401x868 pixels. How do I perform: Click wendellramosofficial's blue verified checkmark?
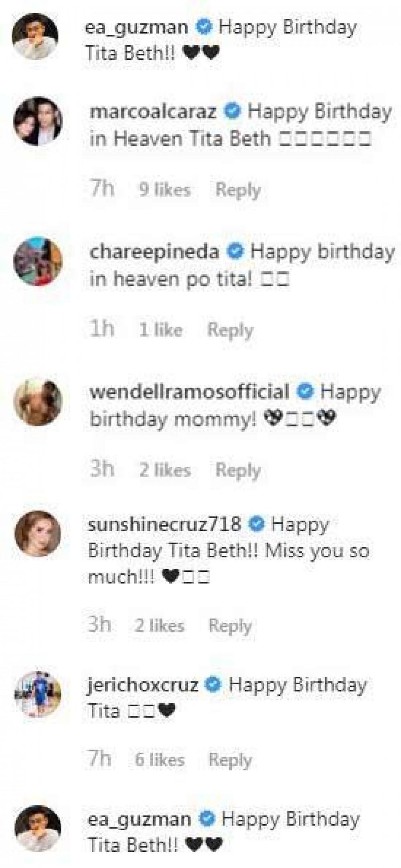click(x=305, y=392)
